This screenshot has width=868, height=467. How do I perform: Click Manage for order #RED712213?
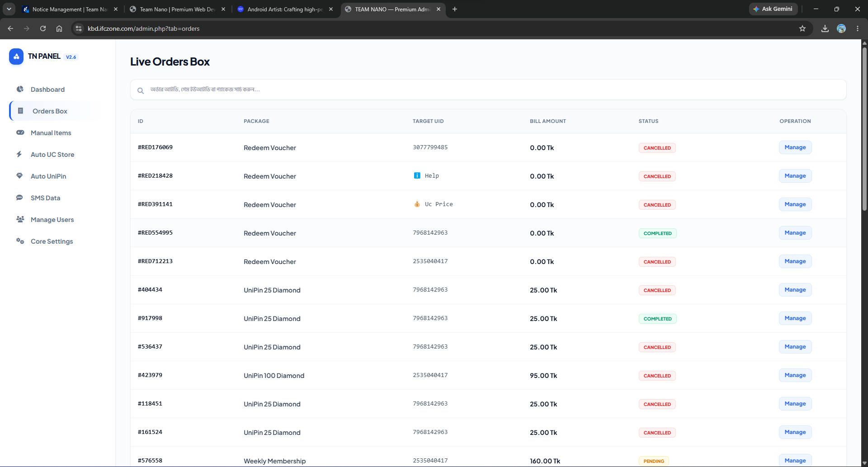[x=795, y=261]
